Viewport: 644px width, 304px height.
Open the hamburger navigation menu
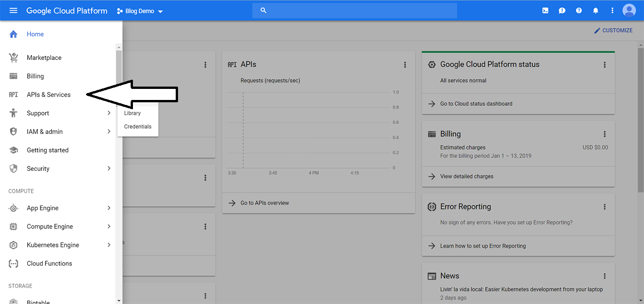coord(13,11)
